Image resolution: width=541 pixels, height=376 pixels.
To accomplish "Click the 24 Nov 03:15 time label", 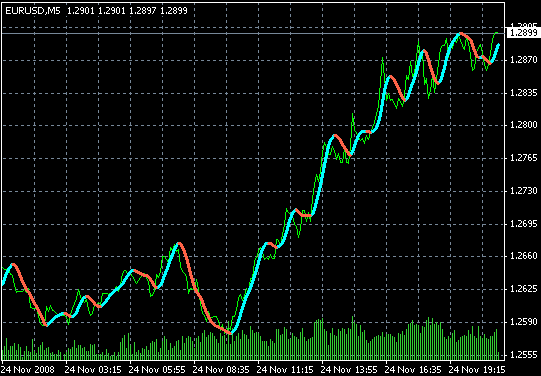I will [93, 370].
